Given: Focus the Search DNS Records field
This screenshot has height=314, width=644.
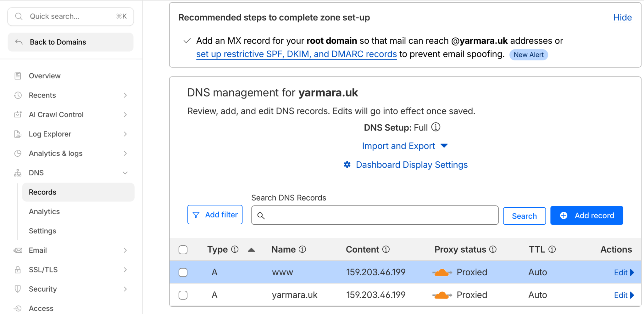Looking at the screenshot, I should (x=375, y=216).
